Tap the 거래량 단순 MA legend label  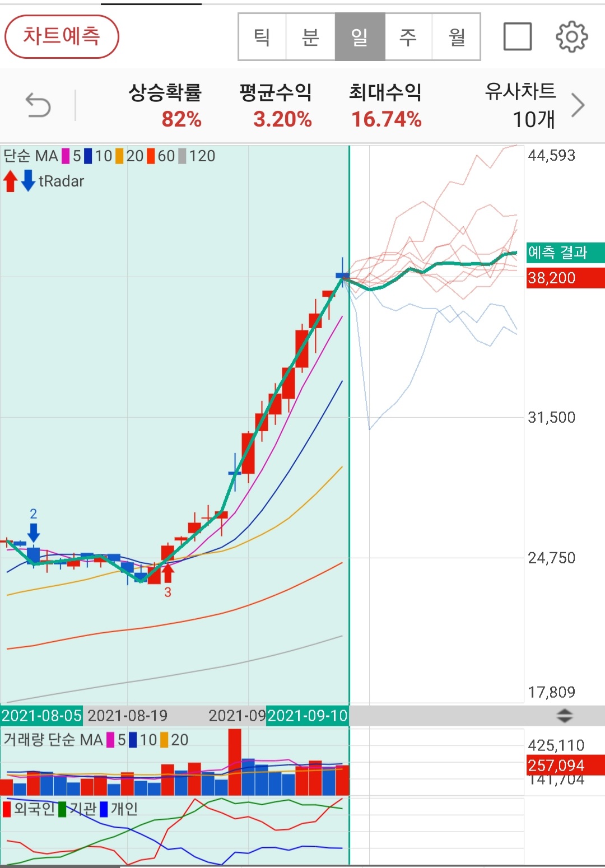pos(53,740)
